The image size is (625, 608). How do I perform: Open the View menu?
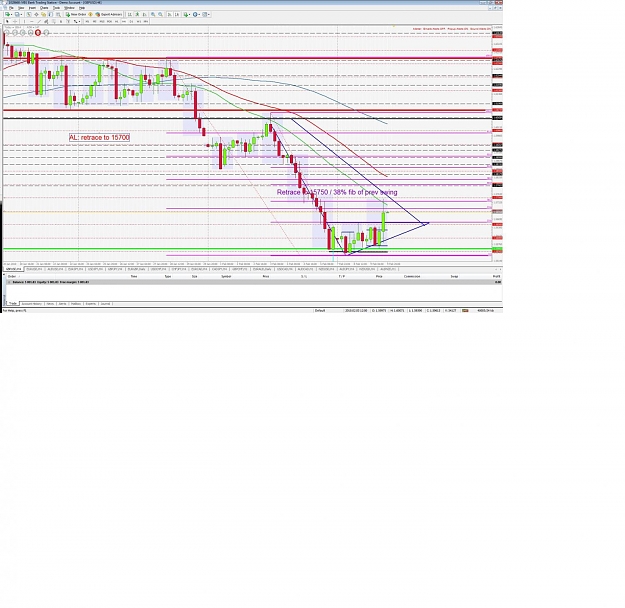tap(21, 8)
